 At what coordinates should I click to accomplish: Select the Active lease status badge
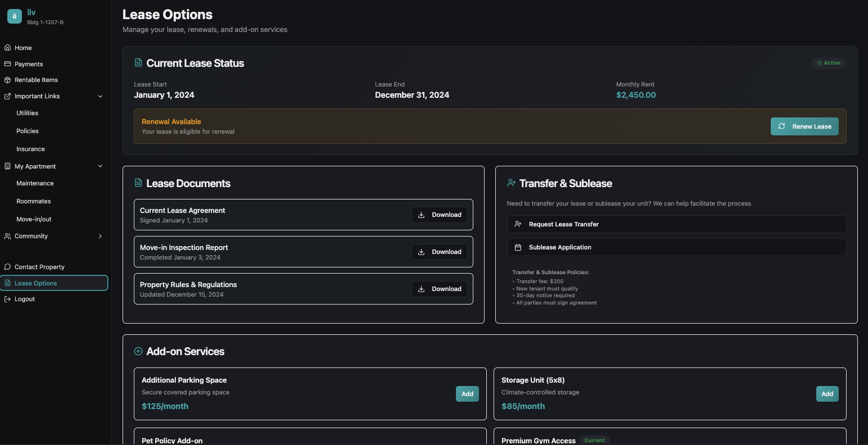829,63
